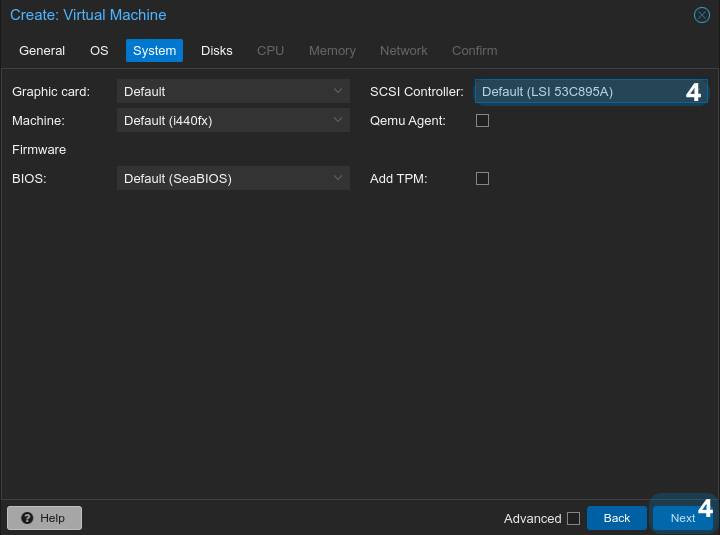Go to the OS tab

[x=99, y=51]
